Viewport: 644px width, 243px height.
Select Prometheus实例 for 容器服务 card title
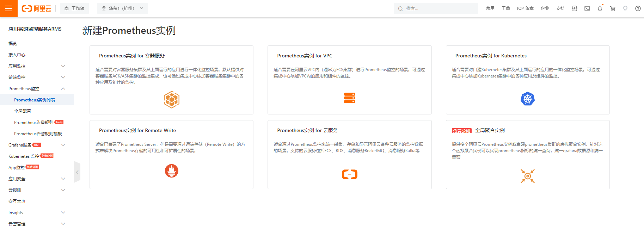pos(132,56)
